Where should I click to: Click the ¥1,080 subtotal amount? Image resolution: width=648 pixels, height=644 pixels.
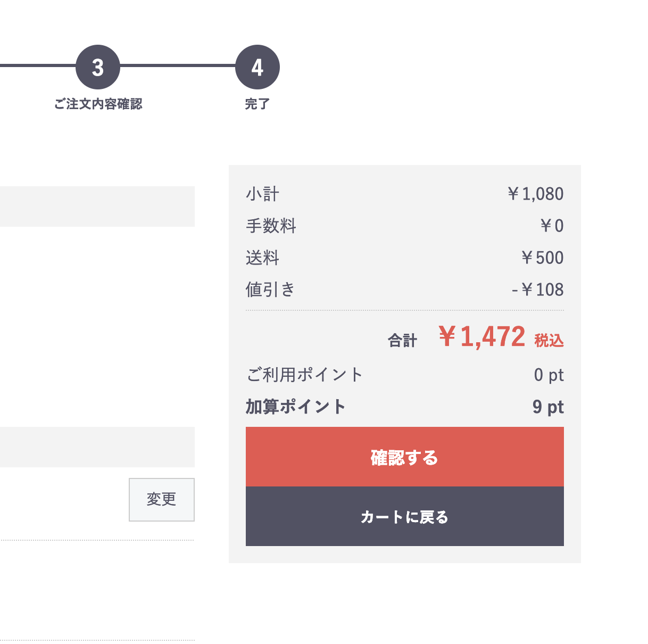535,194
